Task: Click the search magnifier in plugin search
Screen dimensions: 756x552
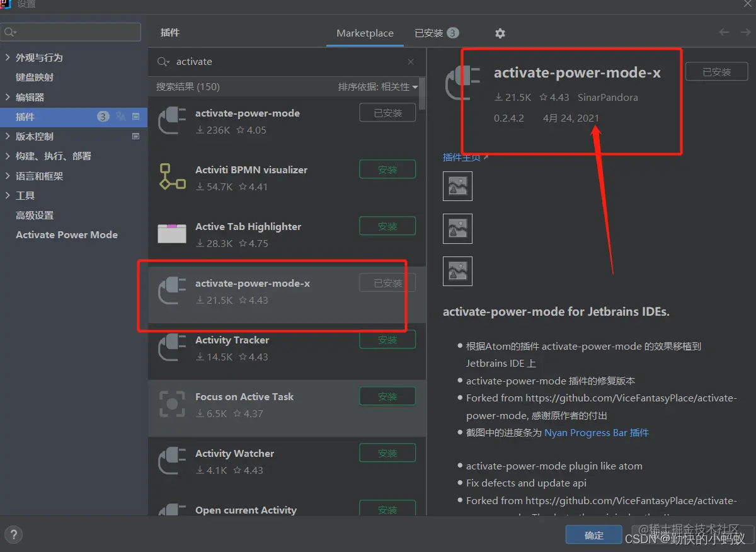Action: point(163,62)
